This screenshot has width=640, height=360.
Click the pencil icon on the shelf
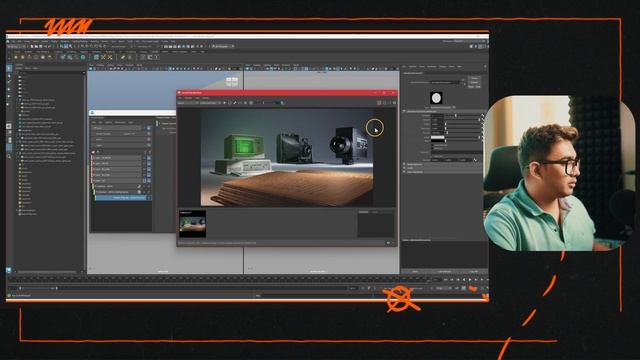pyautogui.click(x=123, y=57)
